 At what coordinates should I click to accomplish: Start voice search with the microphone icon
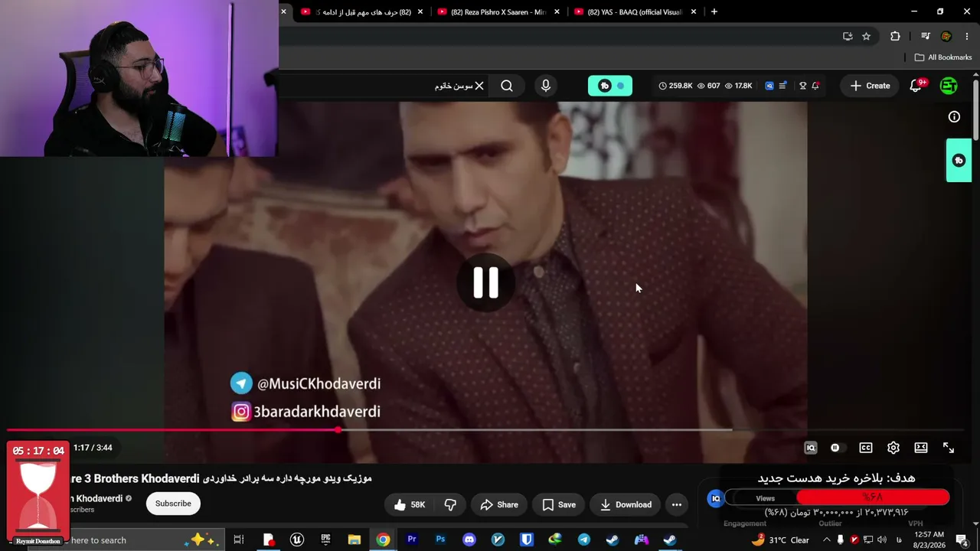pyautogui.click(x=546, y=86)
